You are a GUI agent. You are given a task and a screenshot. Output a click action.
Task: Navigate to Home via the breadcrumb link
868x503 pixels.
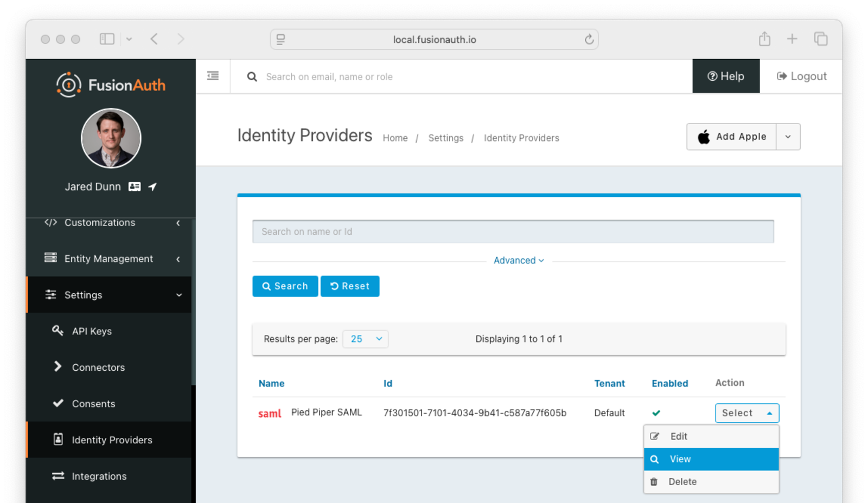pos(395,138)
